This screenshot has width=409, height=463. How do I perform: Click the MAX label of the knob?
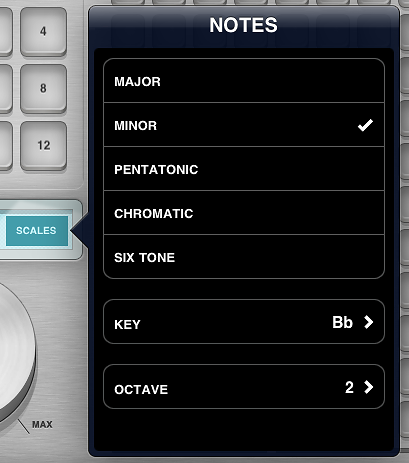(42, 424)
